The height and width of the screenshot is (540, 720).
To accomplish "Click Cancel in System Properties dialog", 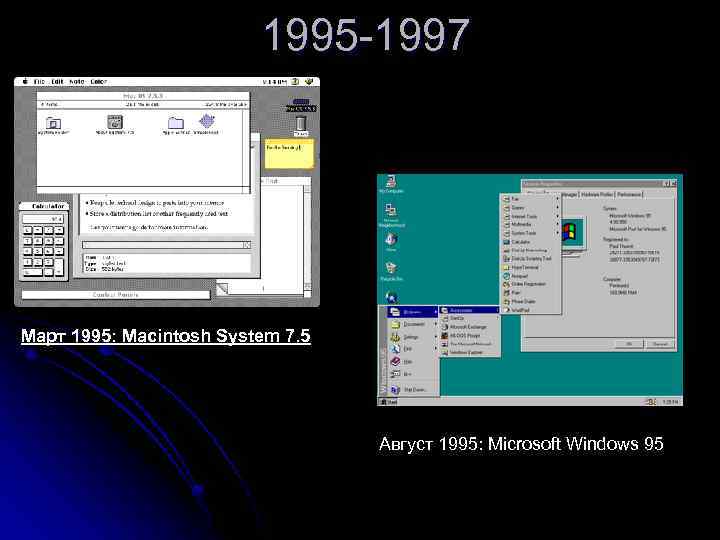I will (660, 344).
